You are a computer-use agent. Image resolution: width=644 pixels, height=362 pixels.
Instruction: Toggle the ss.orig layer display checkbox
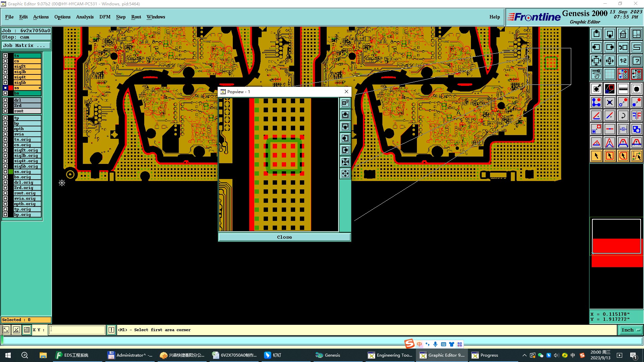click(5, 172)
